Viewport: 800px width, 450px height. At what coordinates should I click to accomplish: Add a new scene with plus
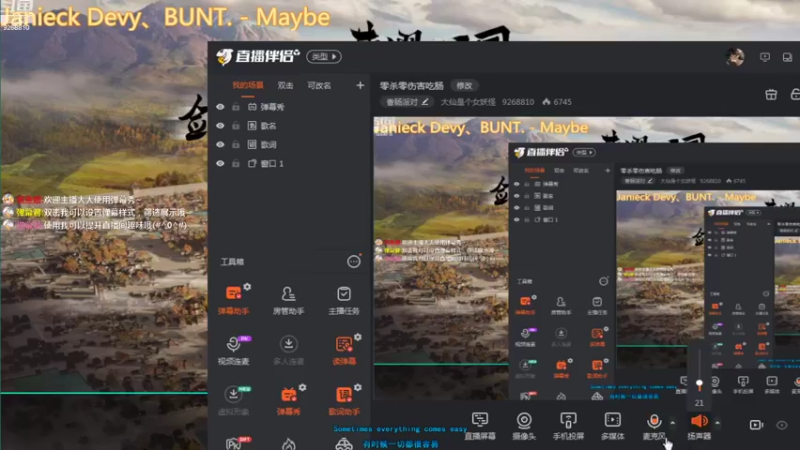pyautogui.click(x=360, y=85)
